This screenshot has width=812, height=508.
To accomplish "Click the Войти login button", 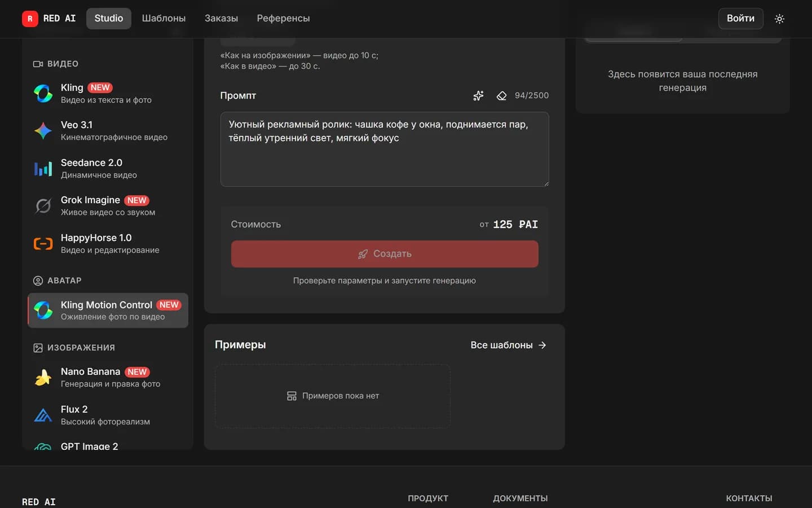I will point(740,19).
